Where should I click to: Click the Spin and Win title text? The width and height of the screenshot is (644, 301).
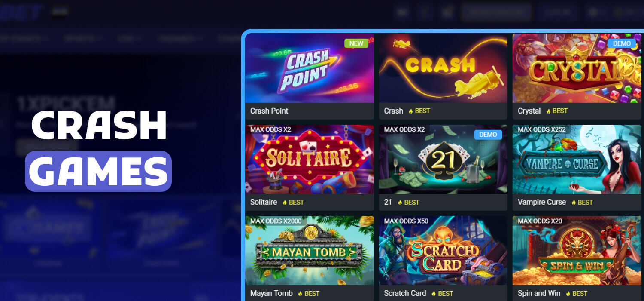539,293
